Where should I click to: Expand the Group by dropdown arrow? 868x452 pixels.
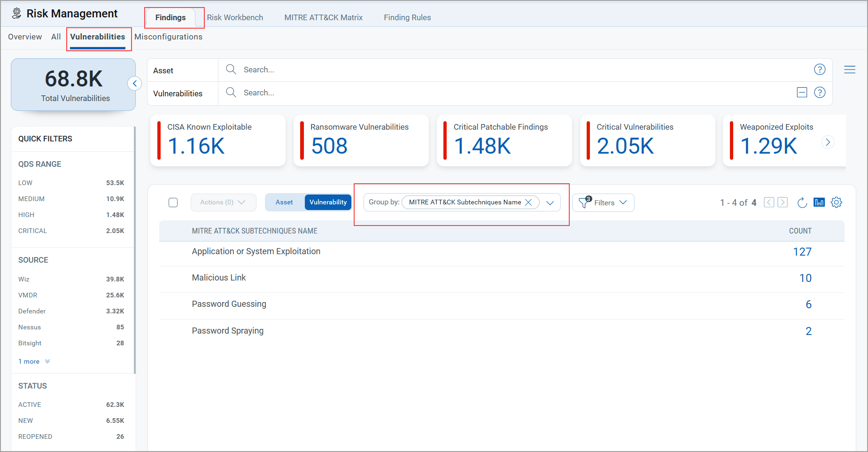tap(550, 203)
